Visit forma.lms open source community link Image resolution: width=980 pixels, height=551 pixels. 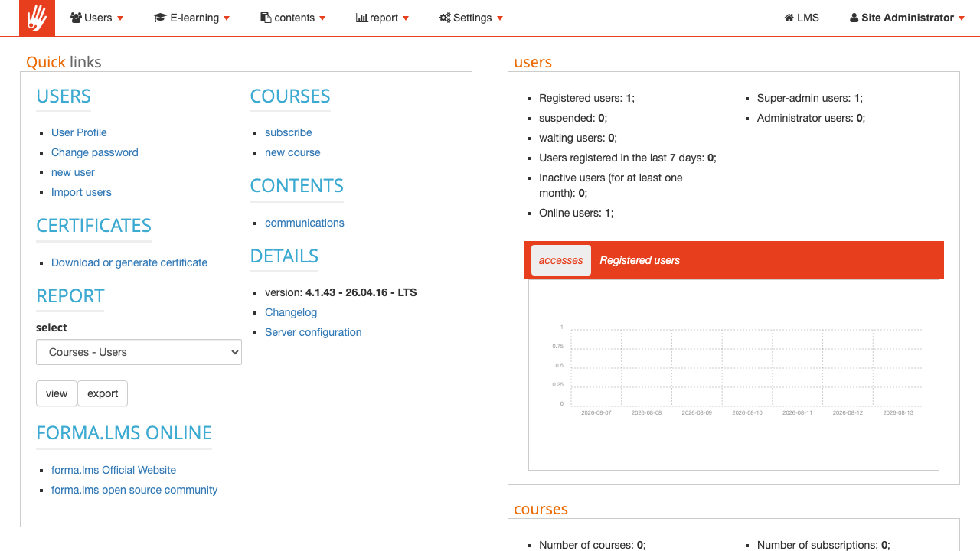134,490
